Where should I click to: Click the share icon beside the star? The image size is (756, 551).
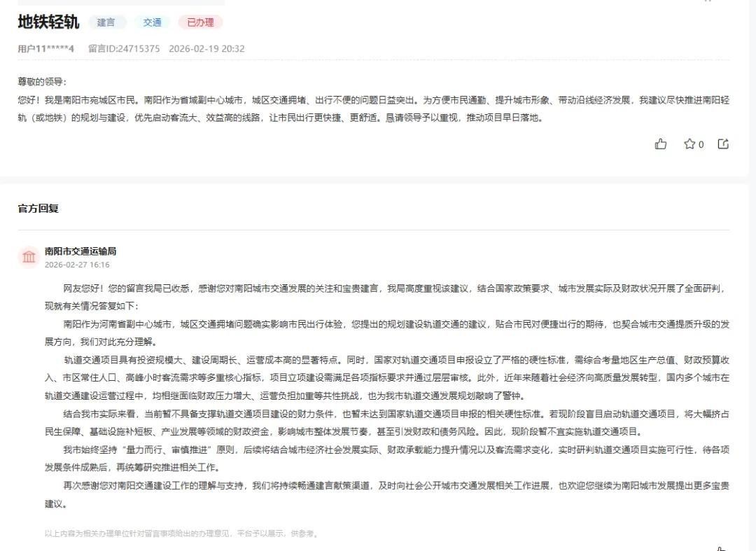[723, 144]
